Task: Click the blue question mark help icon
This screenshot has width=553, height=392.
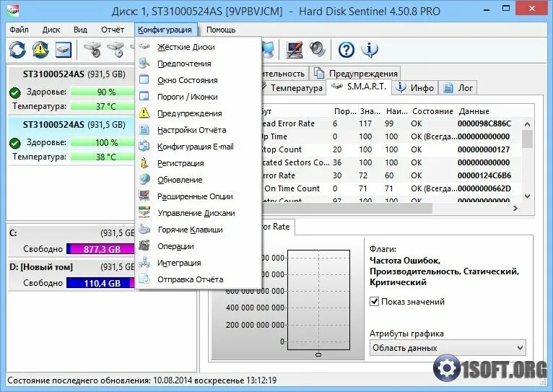Action: pos(347,50)
